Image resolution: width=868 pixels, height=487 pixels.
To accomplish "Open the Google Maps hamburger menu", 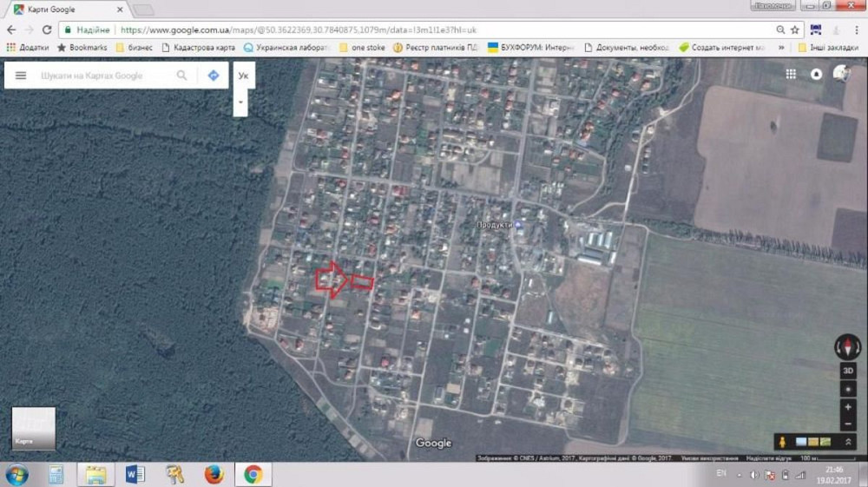I will point(21,76).
